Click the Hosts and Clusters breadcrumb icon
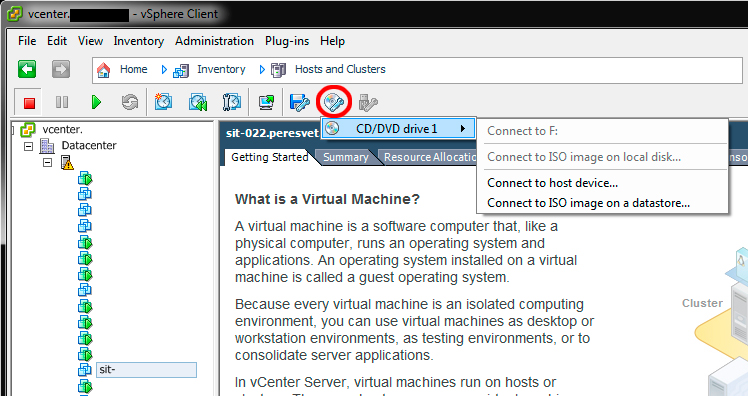The image size is (748, 396). tap(279, 70)
